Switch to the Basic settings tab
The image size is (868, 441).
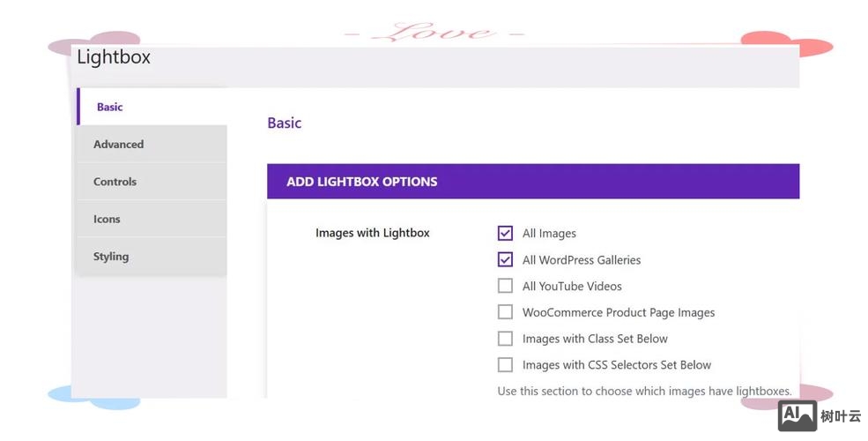click(x=110, y=107)
